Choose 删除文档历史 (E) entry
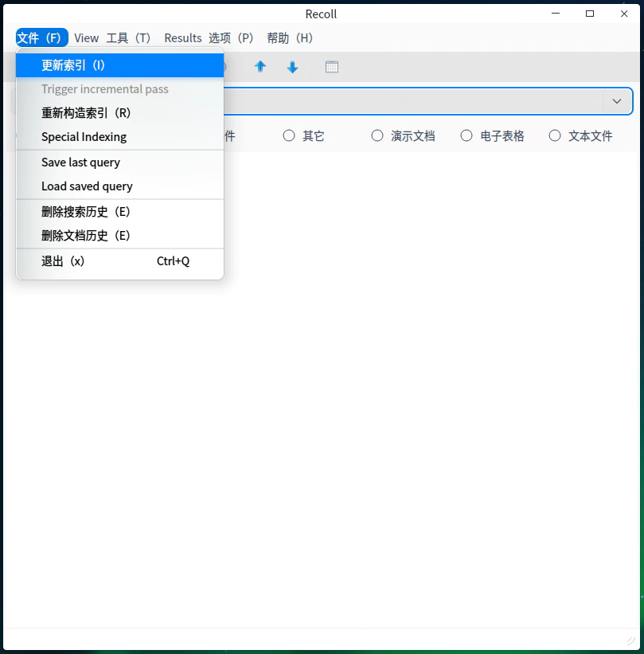The width and height of the screenshot is (644, 654). click(x=119, y=236)
